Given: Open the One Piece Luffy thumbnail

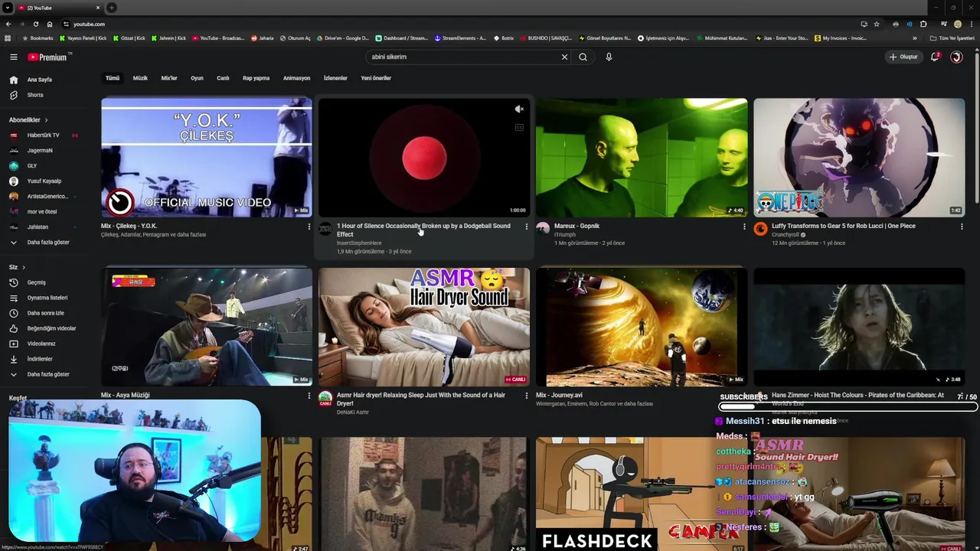Looking at the screenshot, I should 859,158.
